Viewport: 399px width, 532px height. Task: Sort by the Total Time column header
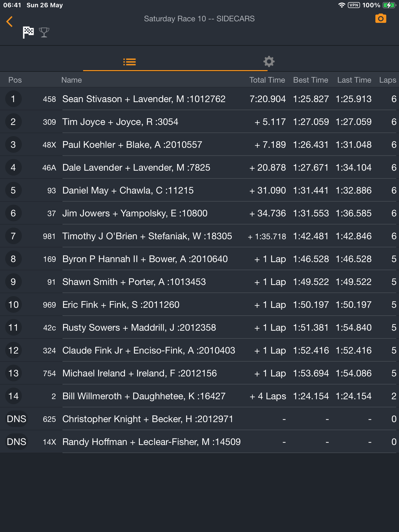pos(267,80)
